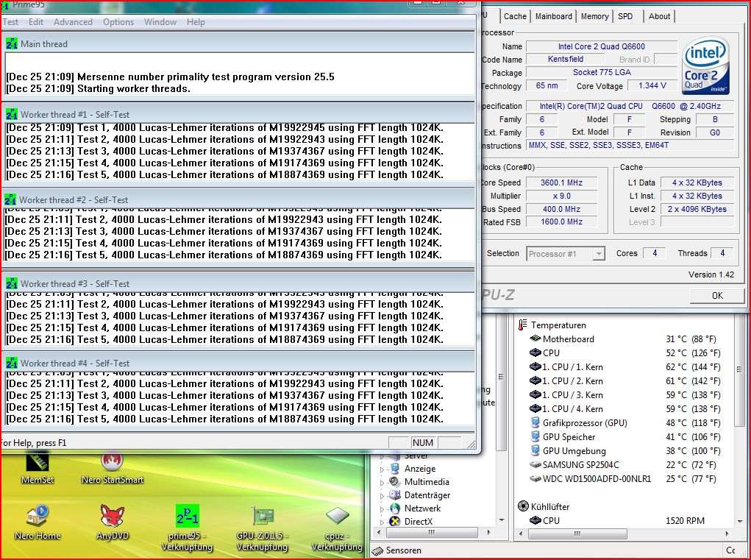Click the GPU Speicher sensor icon
Viewport: 751px width, 560px height.
(535, 436)
